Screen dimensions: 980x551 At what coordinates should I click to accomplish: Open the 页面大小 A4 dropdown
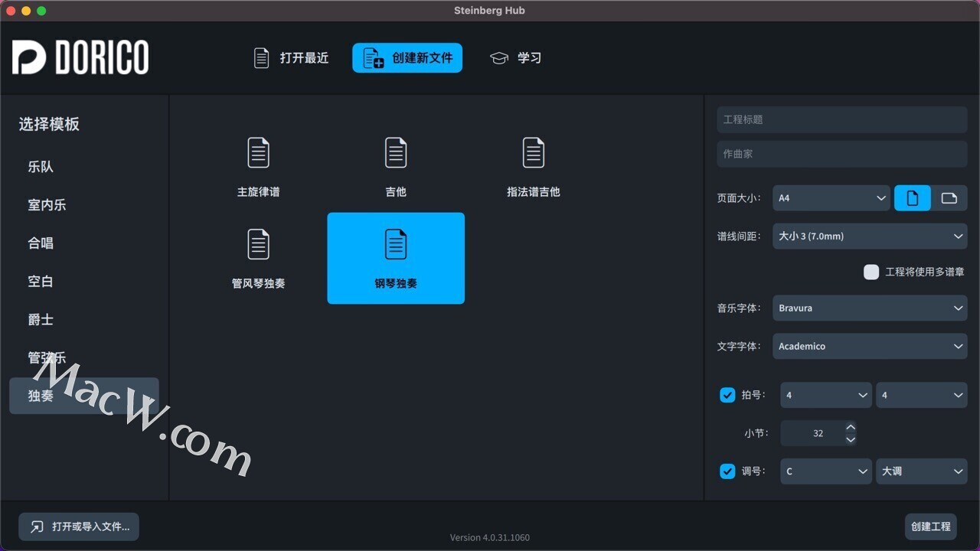pos(831,198)
